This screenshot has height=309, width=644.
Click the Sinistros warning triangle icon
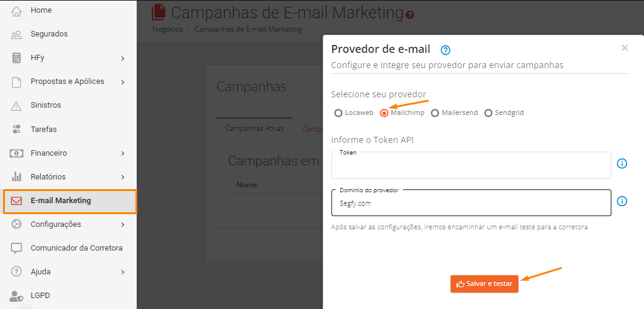16,106
